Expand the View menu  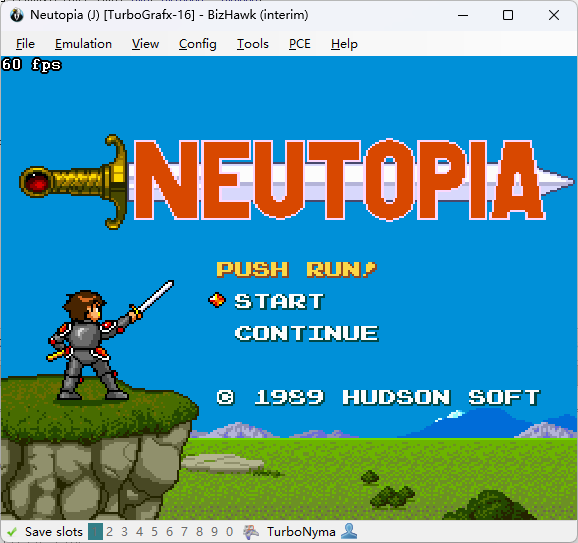(x=145, y=44)
